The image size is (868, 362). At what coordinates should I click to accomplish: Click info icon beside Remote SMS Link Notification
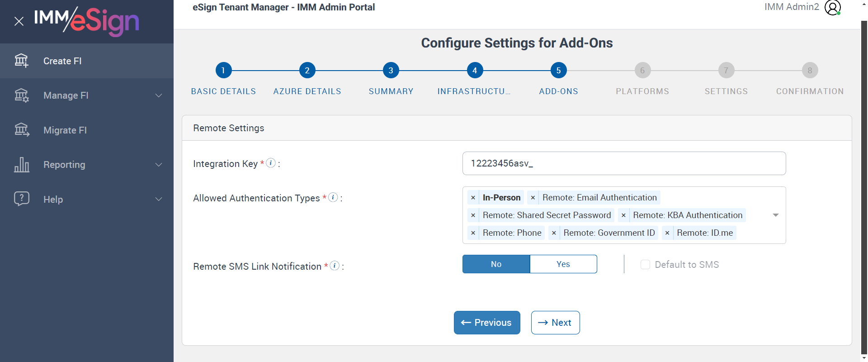tap(335, 266)
